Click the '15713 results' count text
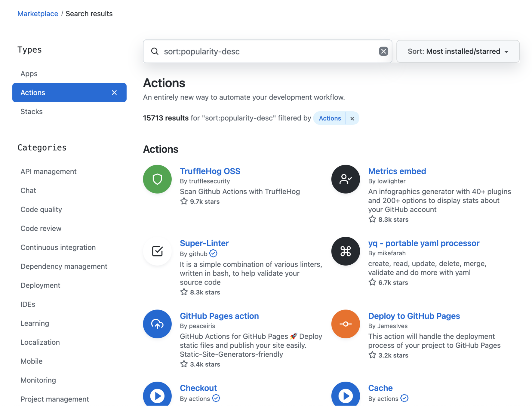Image resolution: width=532 pixels, height=406 pixels. coord(166,118)
